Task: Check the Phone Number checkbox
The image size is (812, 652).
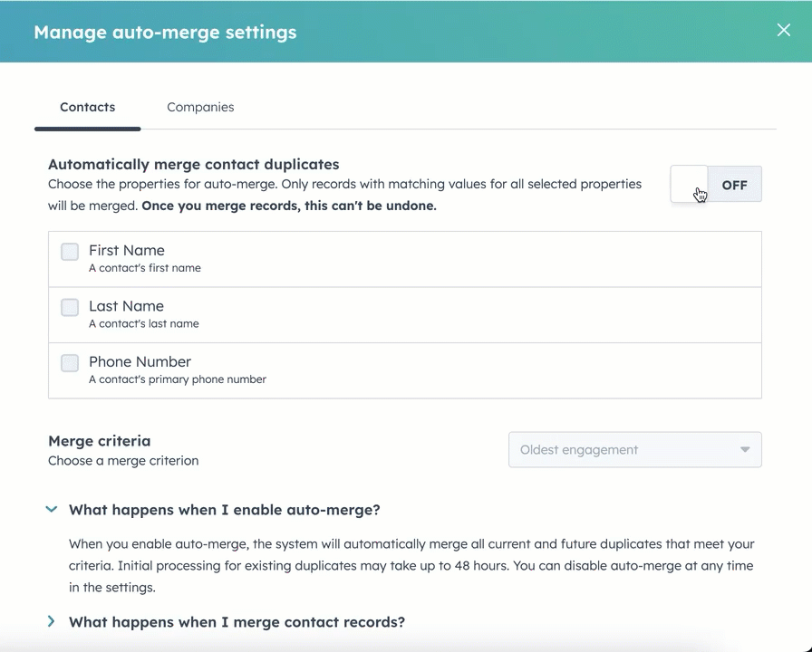Action: 70,363
